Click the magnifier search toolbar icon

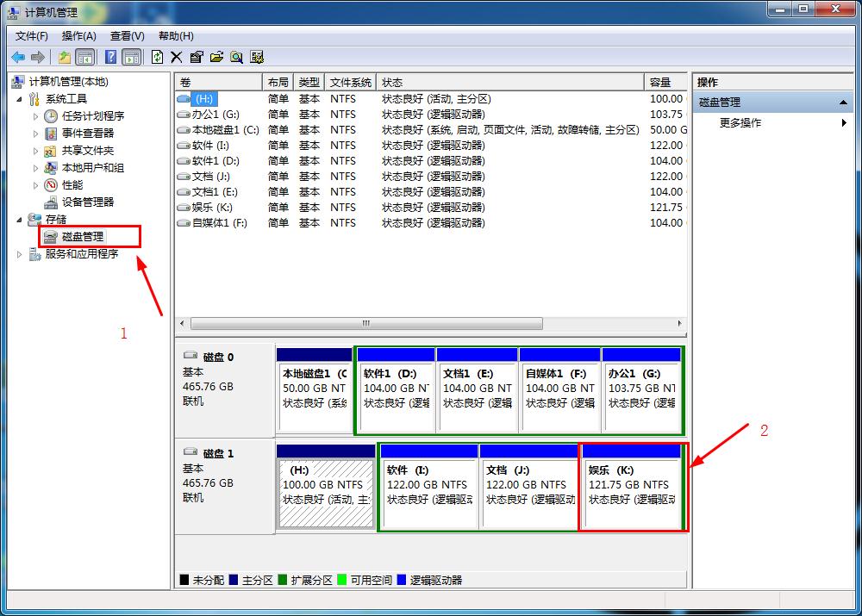[237, 57]
